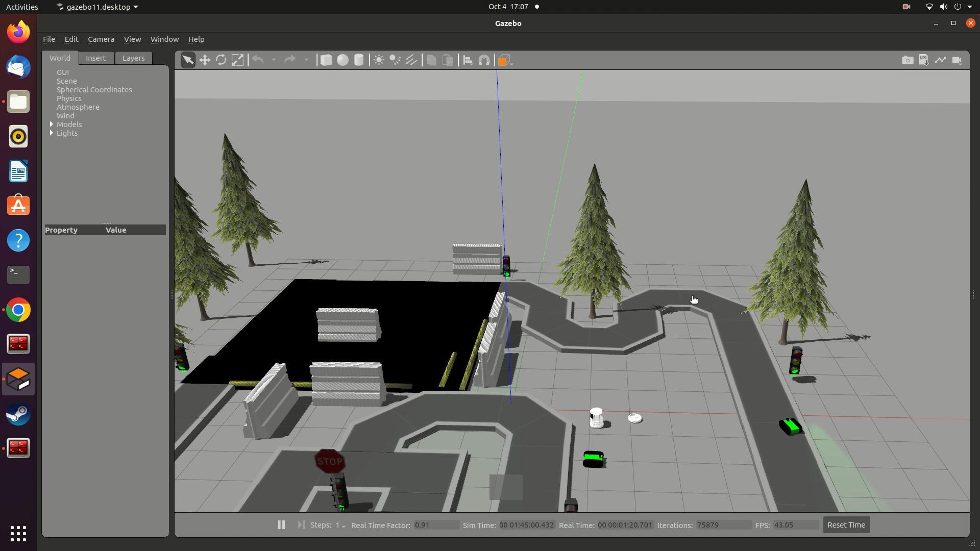Open the Help menu
This screenshot has height=551, width=980.
coord(196,39)
